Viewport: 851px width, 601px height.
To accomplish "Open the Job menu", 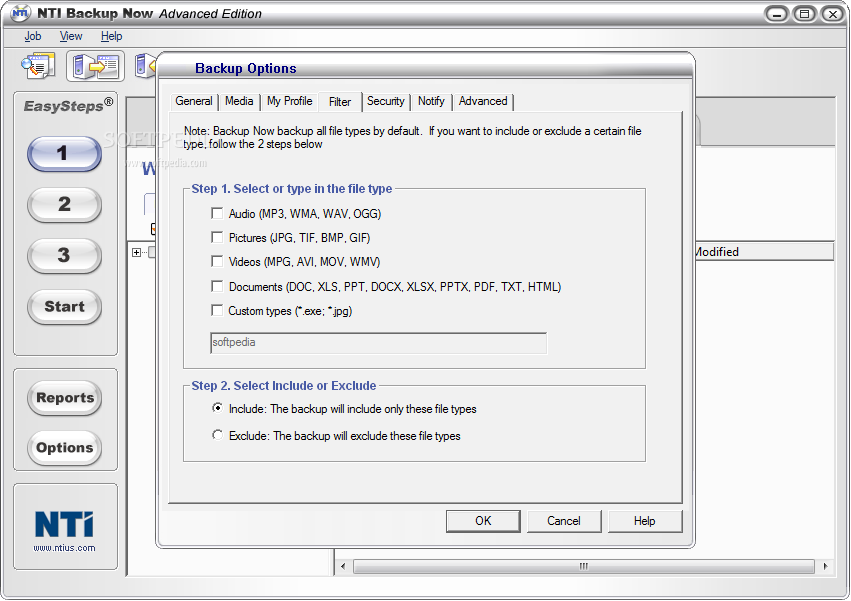I will point(33,36).
